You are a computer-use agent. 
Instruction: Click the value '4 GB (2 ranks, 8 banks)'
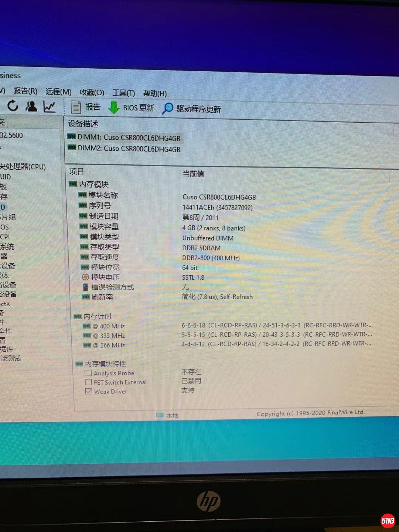click(214, 228)
